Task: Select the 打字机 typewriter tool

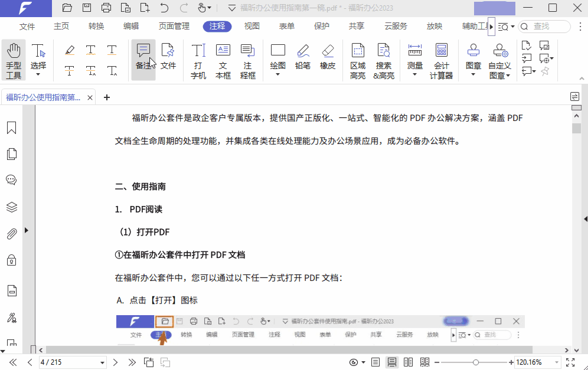Action: pos(198,59)
